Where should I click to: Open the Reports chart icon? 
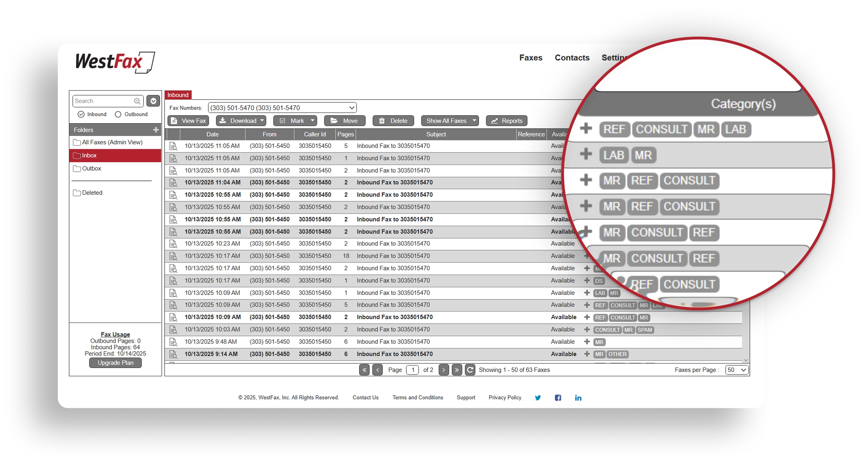(x=494, y=120)
